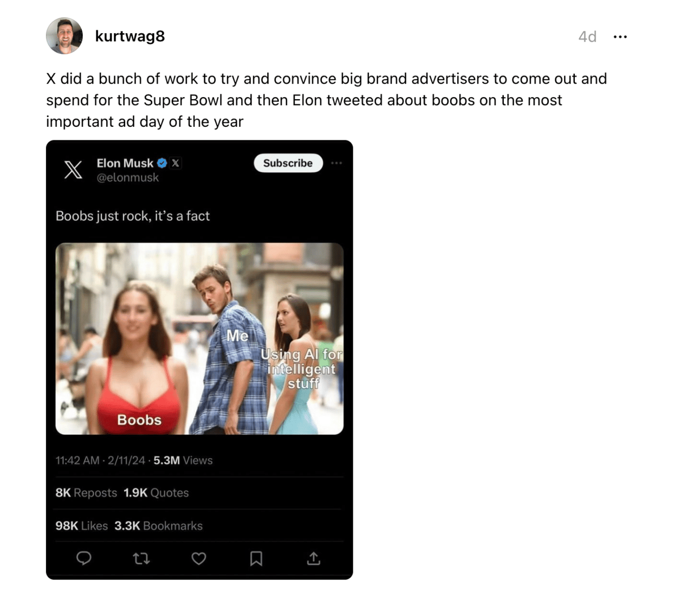Click the X affiliation badge beside name
The image size is (700, 593).
coord(176,163)
